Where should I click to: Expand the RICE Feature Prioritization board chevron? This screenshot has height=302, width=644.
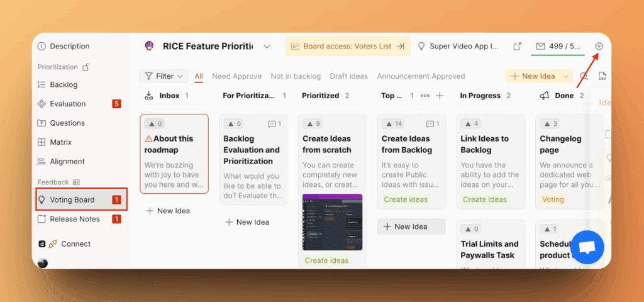click(x=267, y=47)
